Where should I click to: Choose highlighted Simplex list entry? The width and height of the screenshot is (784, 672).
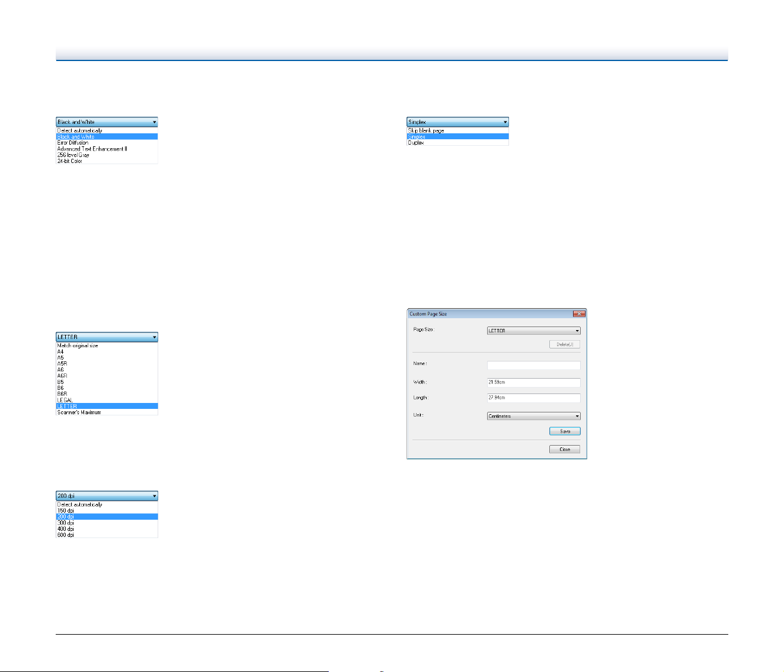pos(457,136)
